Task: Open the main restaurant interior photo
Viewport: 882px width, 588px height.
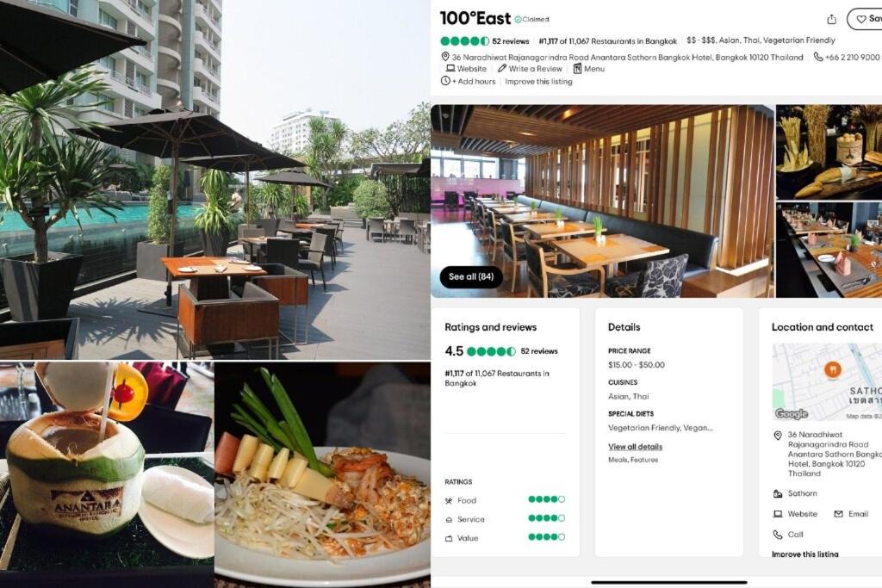Action: 602,201
